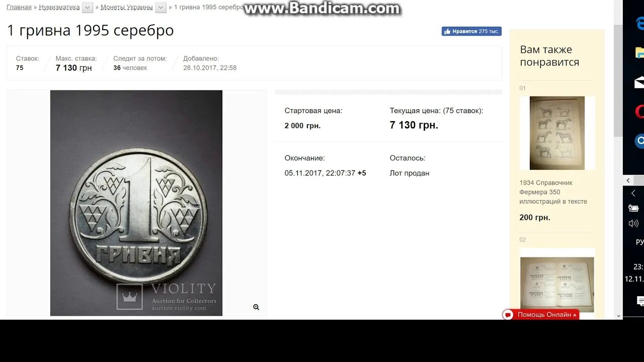
Task: Click the volume speaker tray icon
Action: [633, 223]
